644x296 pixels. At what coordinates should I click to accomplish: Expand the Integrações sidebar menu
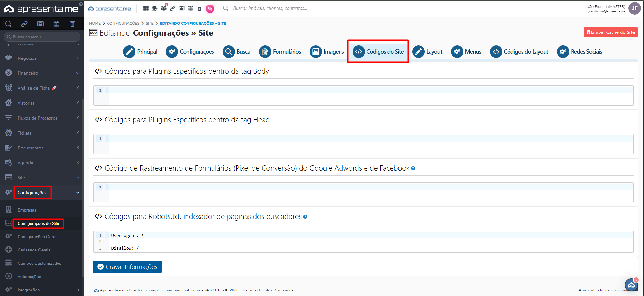pos(42,290)
